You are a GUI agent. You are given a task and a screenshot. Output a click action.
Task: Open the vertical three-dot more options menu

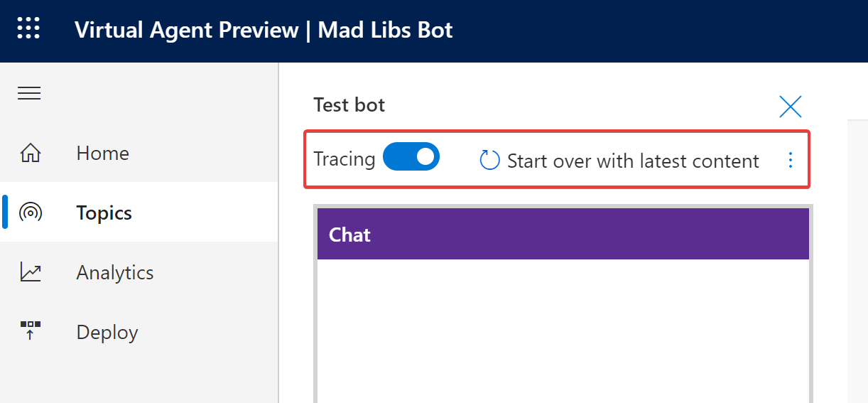tap(791, 161)
